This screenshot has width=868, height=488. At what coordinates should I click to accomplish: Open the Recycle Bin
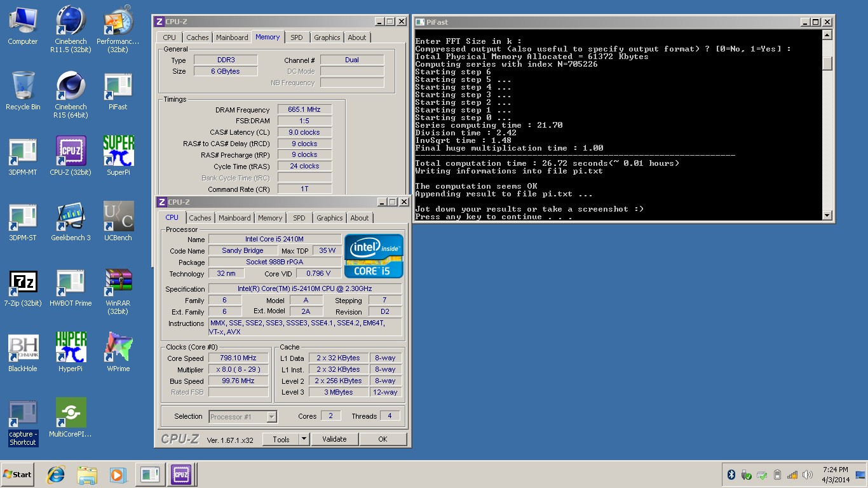tap(23, 91)
